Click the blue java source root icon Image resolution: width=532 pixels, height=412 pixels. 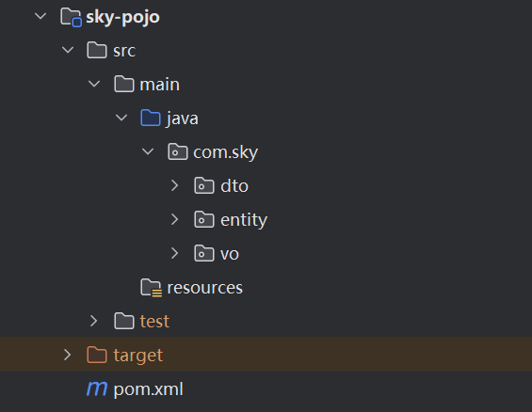tap(151, 118)
